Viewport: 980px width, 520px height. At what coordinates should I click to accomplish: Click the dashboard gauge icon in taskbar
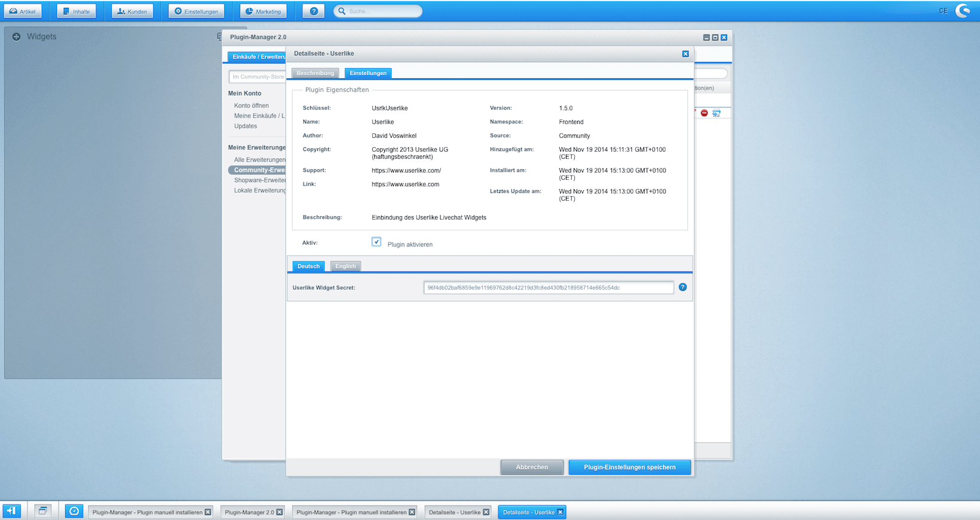point(74,511)
